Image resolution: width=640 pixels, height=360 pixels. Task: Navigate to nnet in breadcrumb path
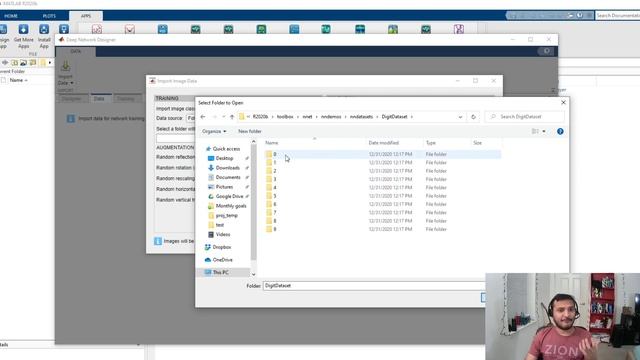[307, 117]
